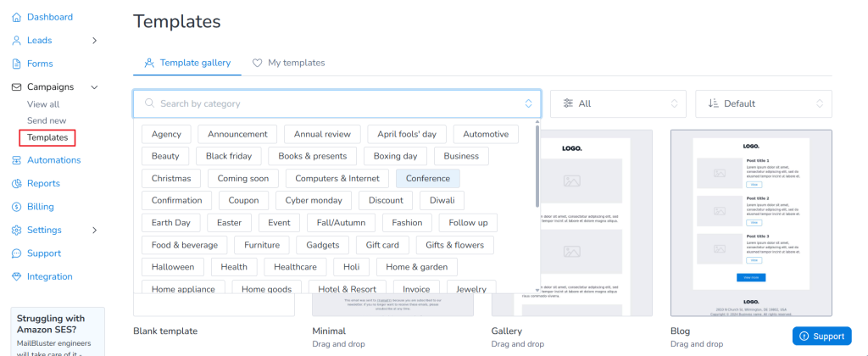Open Billing in the sidebar
The image size is (868, 356).
[41, 207]
